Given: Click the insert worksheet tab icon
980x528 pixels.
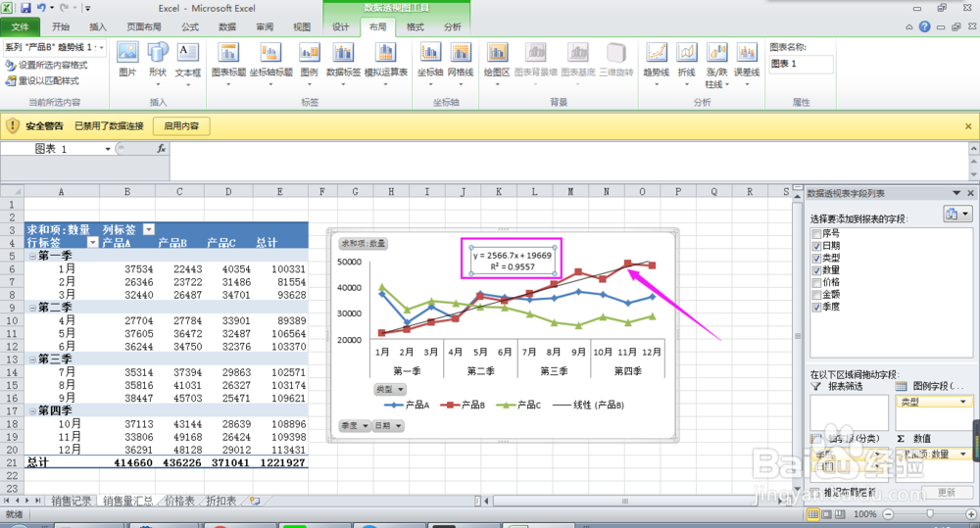Looking at the screenshot, I should pos(255,501).
